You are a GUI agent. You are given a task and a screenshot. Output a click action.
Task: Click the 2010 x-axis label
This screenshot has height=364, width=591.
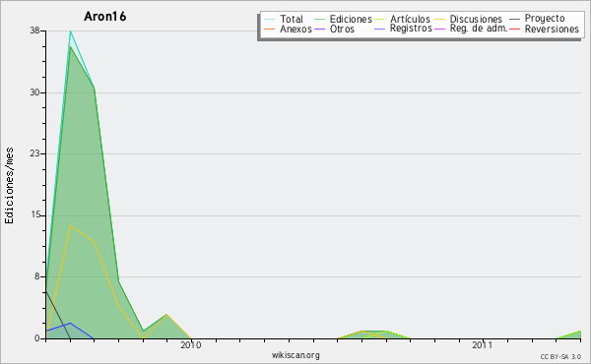191,345
